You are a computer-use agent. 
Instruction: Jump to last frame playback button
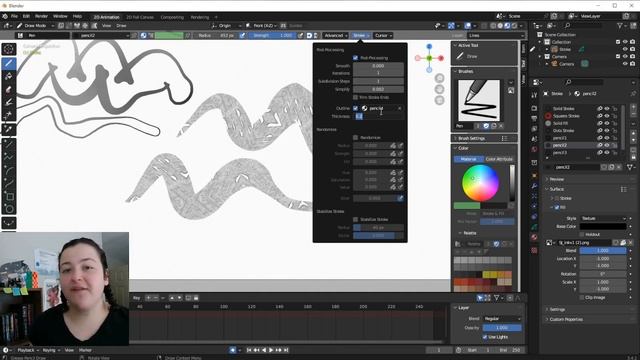(286, 350)
